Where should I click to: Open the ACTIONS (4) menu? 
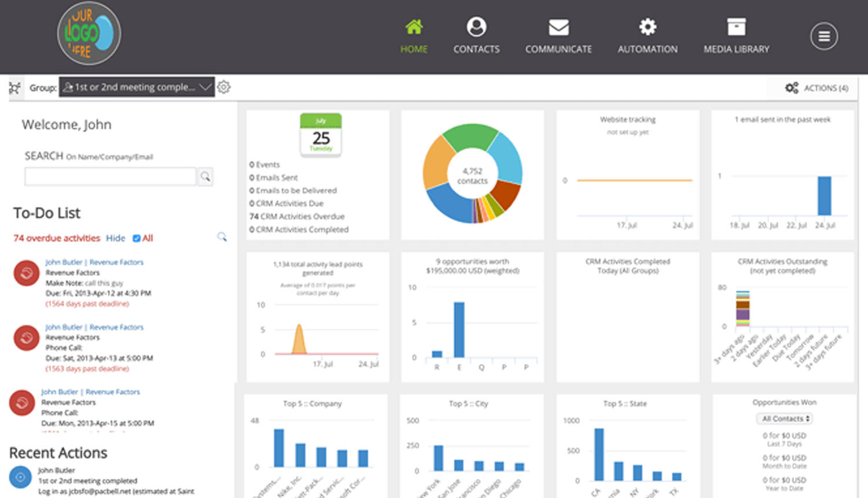click(816, 88)
